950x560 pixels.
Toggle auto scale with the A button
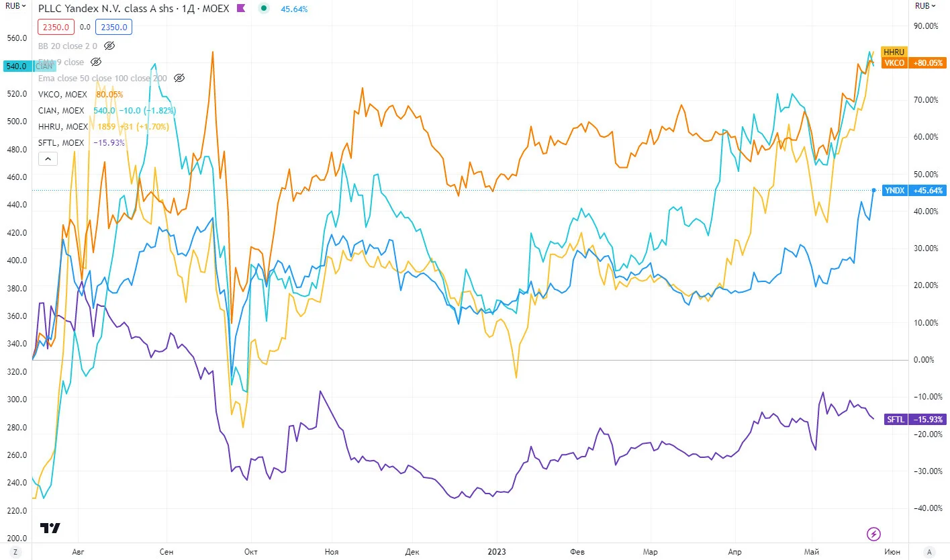(x=929, y=552)
